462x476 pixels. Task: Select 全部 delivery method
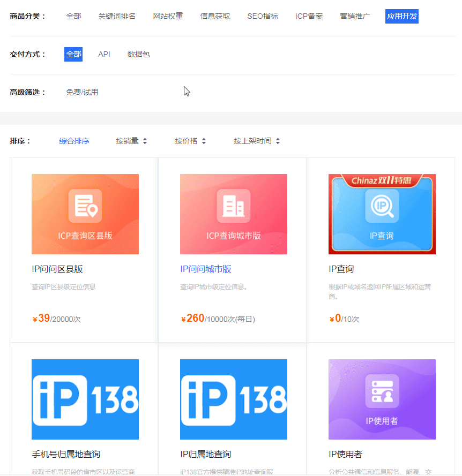pos(73,54)
